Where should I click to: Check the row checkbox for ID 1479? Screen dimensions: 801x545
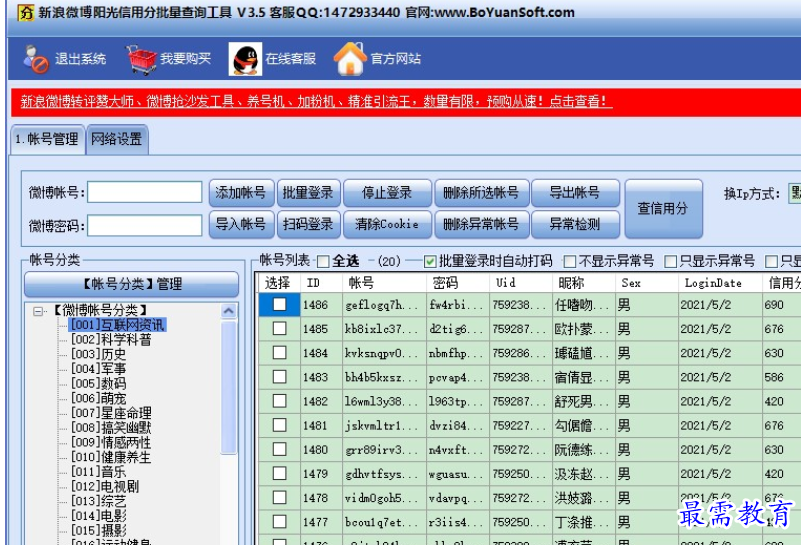pos(279,473)
